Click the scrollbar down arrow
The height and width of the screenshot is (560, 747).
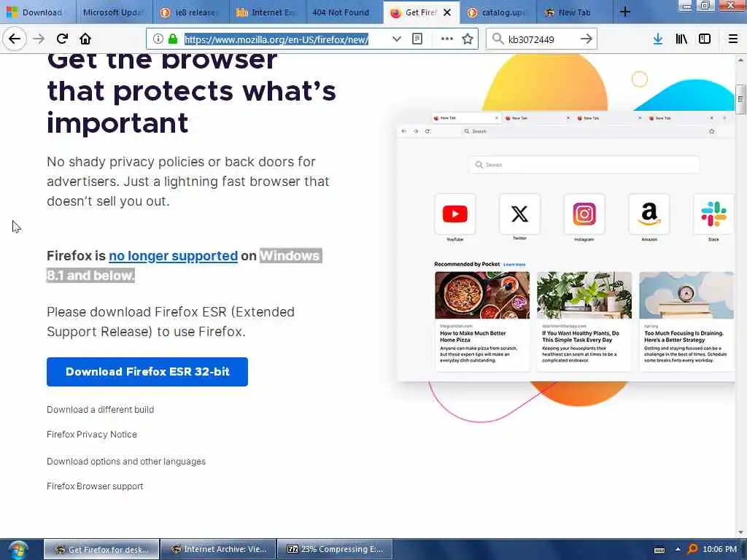click(x=740, y=532)
